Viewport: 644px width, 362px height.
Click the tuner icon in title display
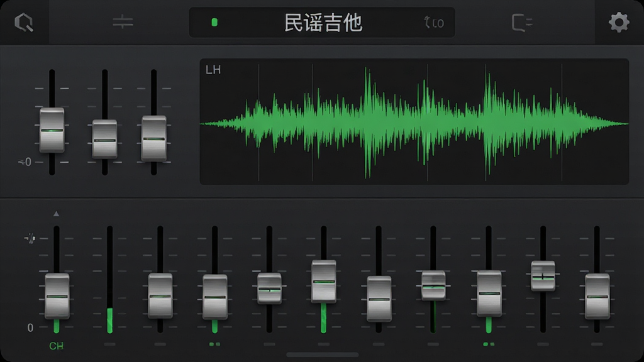(434, 22)
